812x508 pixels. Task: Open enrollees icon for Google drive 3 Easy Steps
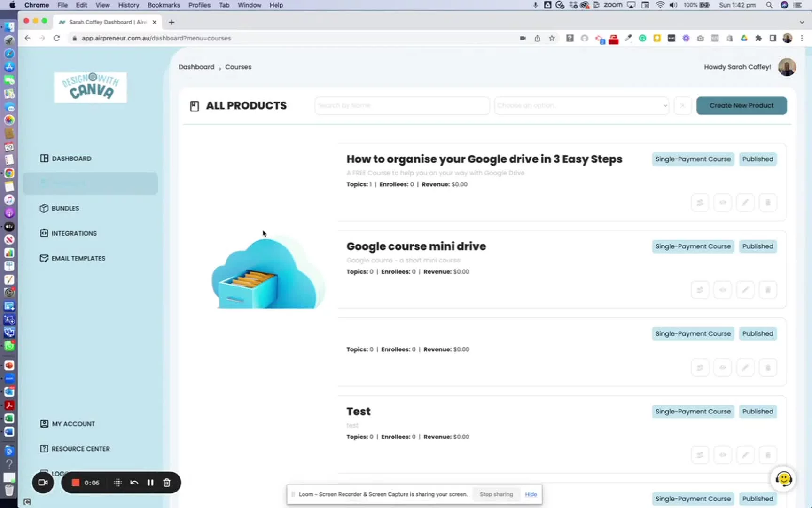tap(700, 203)
